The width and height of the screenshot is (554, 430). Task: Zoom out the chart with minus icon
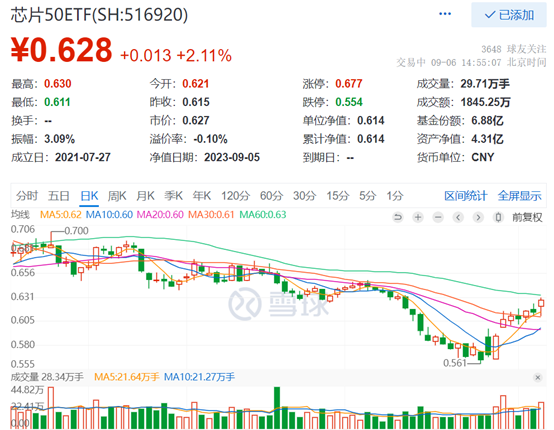point(438,217)
